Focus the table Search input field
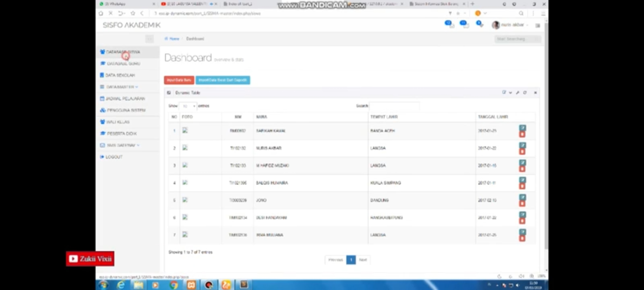644x290 pixels. pyautogui.click(x=394, y=106)
